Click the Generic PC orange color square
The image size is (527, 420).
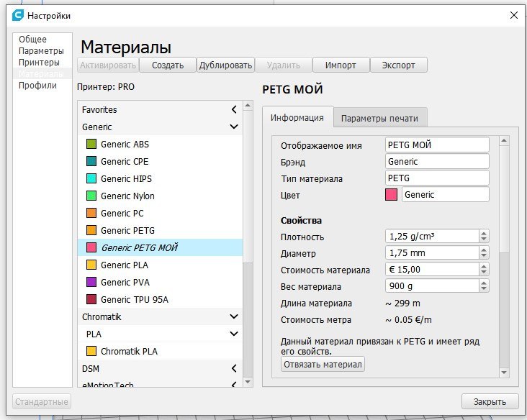(91, 213)
